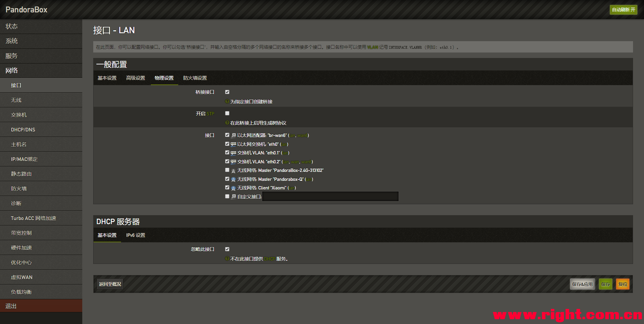
Task: Open the IP/MAC绑定 sidebar item
Action: (41, 159)
